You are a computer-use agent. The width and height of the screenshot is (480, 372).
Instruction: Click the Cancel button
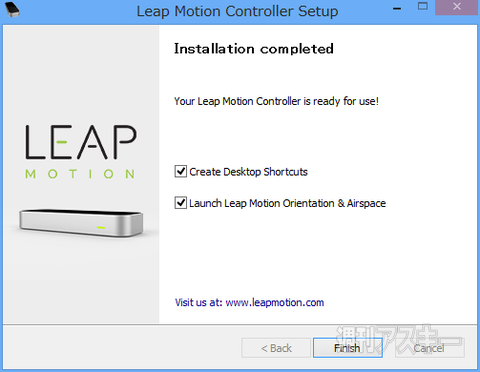[x=429, y=348]
